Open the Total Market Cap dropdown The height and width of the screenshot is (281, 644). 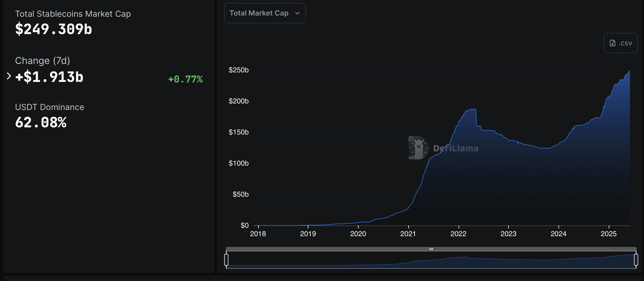click(x=264, y=13)
